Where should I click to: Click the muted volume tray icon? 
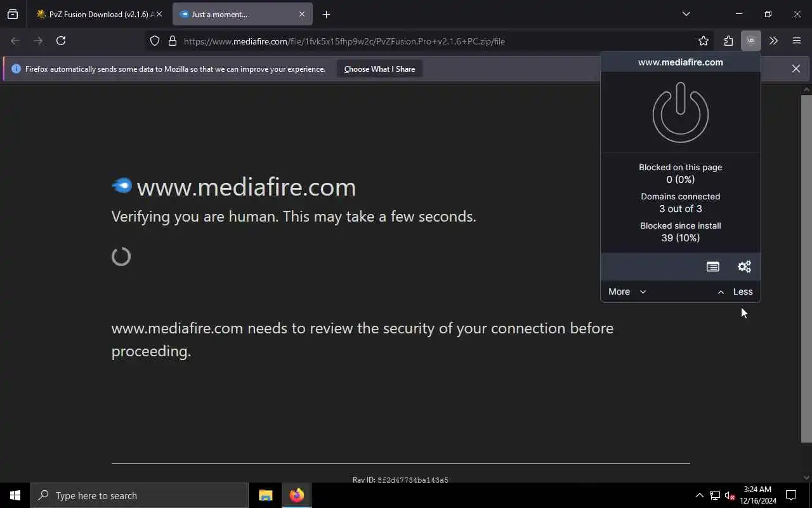[730, 495]
